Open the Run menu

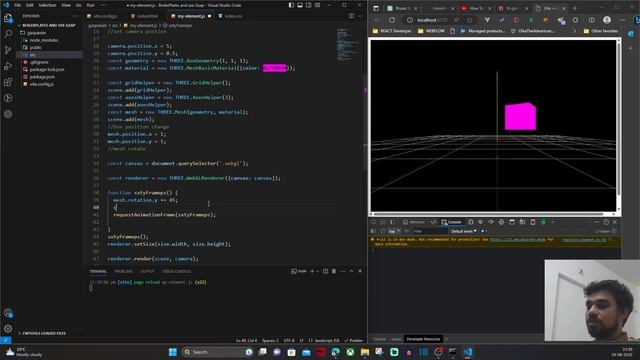point(90,5)
